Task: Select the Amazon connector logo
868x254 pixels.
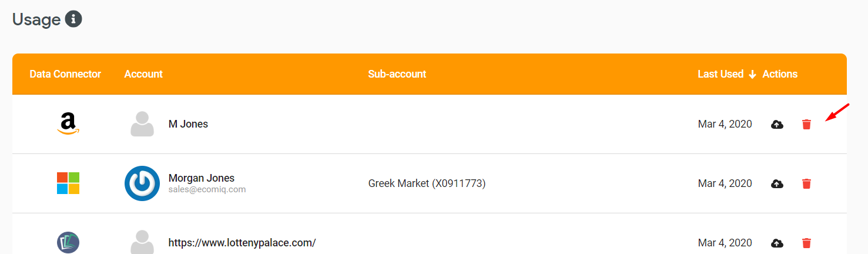Action: pyautogui.click(x=68, y=124)
